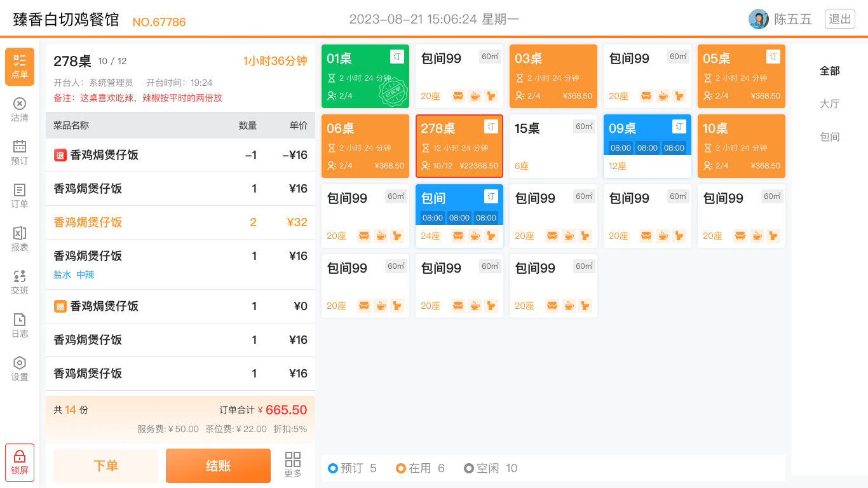Select the 在用 status filter radio
868x488 pixels.
point(401,468)
